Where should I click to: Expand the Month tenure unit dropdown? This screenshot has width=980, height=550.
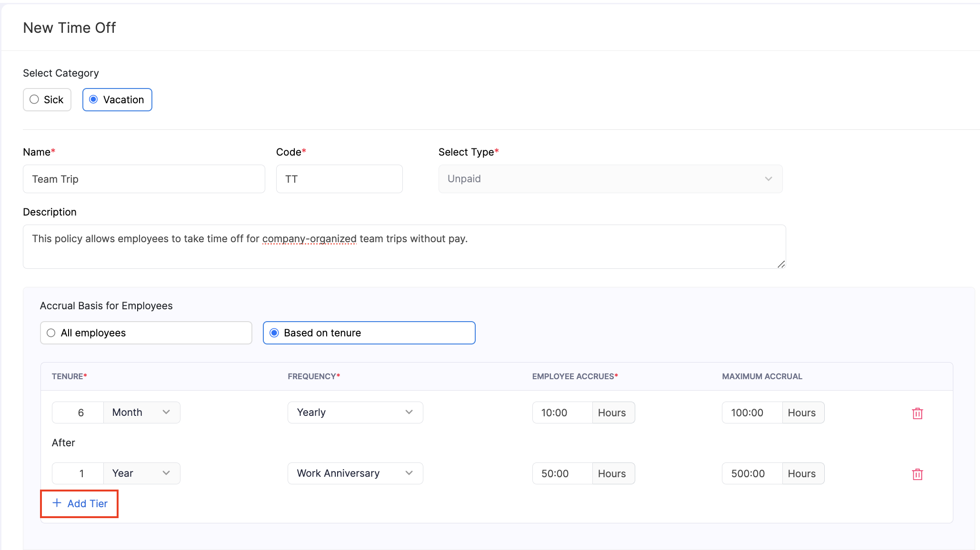[x=141, y=412]
